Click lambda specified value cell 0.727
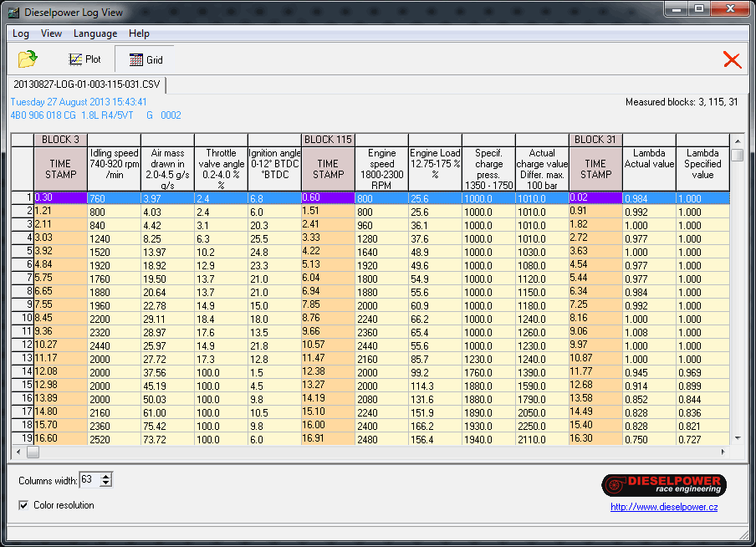Image resolution: width=756 pixels, height=547 pixels. tap(703, 439)
